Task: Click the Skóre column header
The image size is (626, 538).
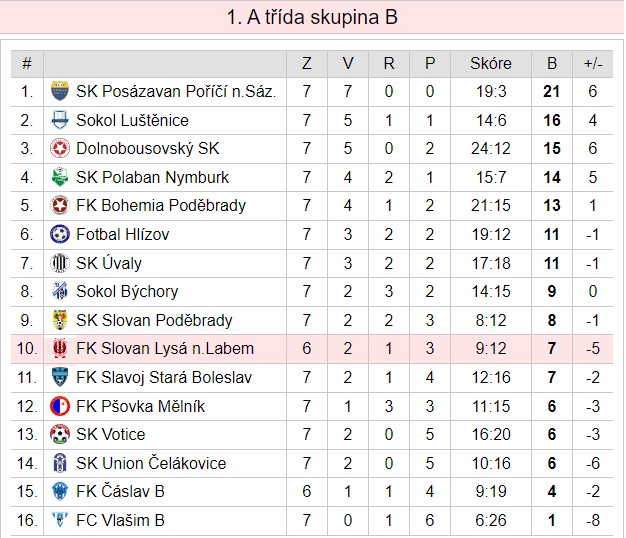Action: pos(491,63)
